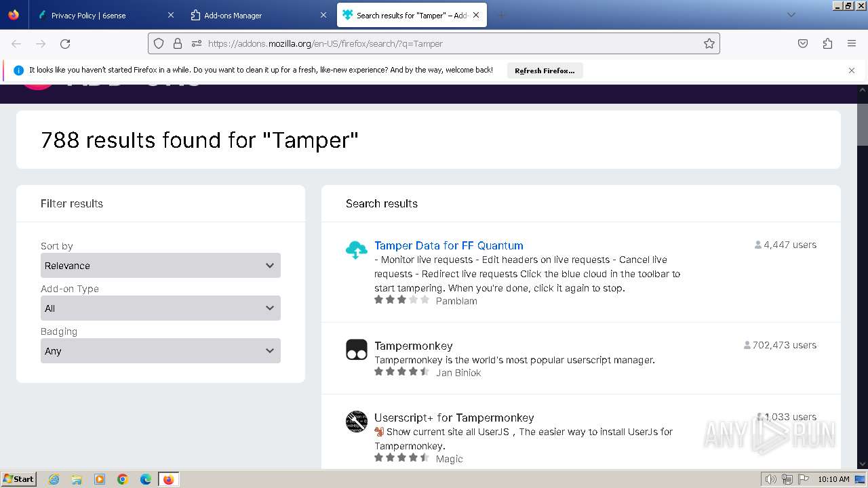Screen dimensions: 868x488
Task: Open the Add-on Type dropdown
Action: point(161,308)
